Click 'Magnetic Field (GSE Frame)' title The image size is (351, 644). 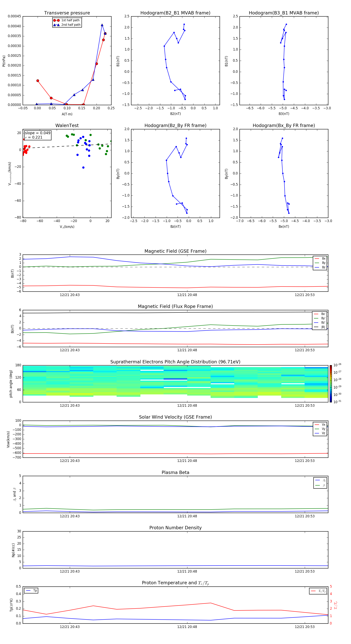175,251
